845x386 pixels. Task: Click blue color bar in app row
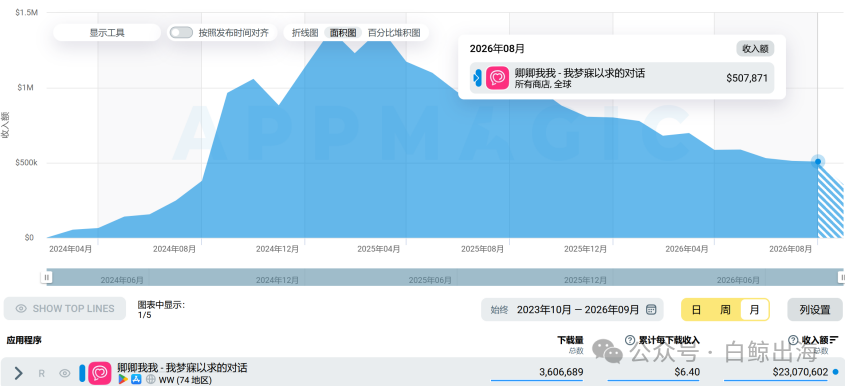[x=82, y=373]
